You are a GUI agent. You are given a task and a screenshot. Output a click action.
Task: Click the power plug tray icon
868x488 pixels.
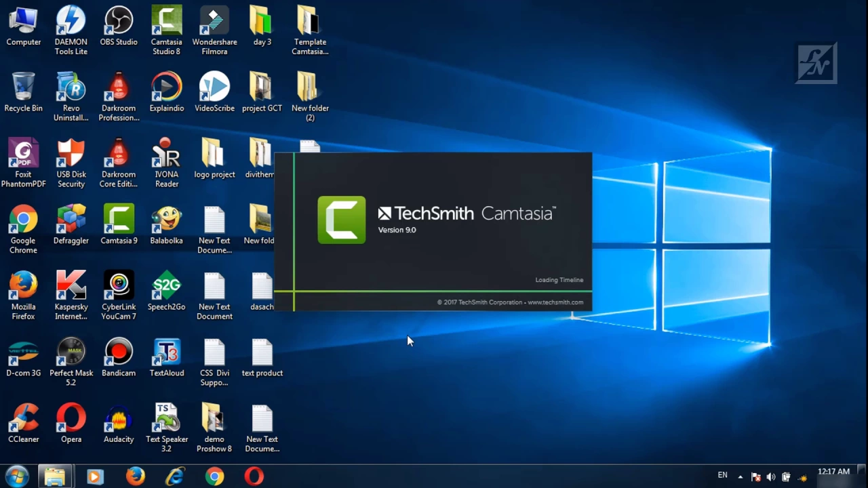tap(786, 477)
